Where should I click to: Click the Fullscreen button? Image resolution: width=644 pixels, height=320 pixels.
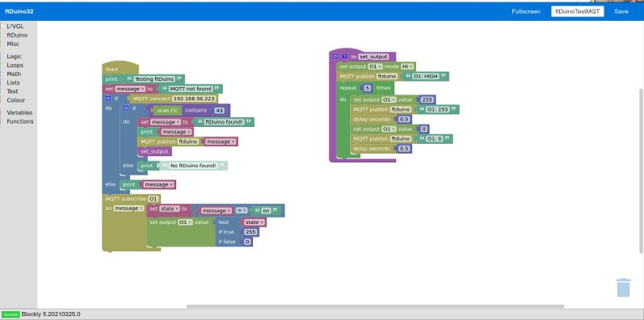[x=526, y=11]
